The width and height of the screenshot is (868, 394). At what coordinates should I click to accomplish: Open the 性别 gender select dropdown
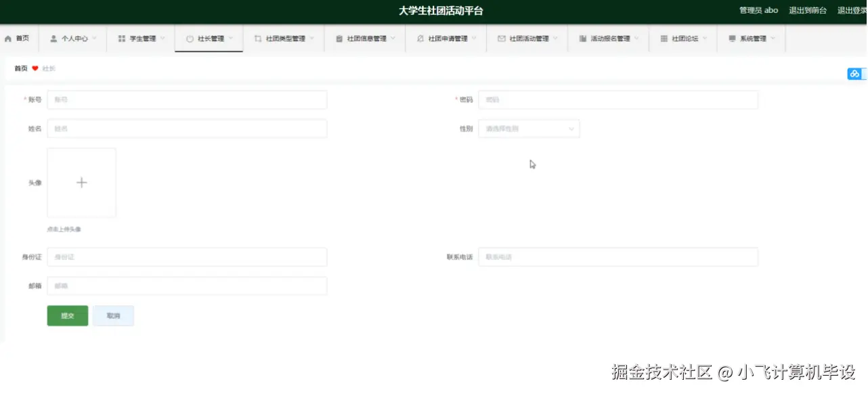pos(529,129)
